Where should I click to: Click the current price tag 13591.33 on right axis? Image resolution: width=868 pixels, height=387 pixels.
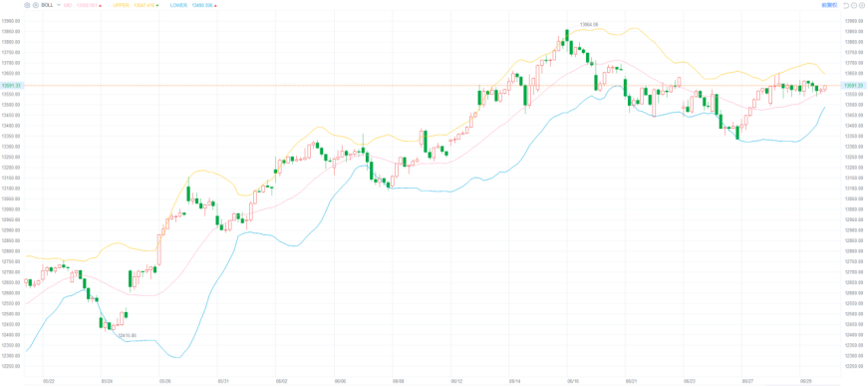click(854, 86)
